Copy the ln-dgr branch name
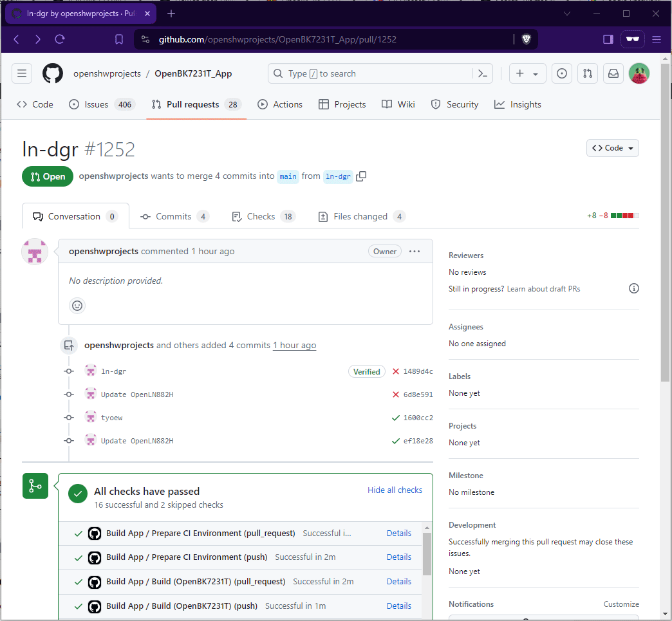The height and width of the screenshot is (621, 672). point(361,176)
